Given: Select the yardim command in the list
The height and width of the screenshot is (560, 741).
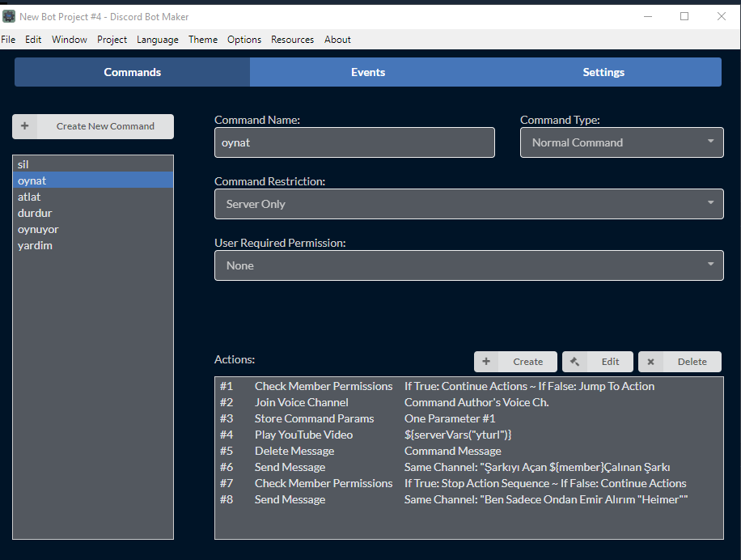Looking at the screenshot, I should point(92,245).
